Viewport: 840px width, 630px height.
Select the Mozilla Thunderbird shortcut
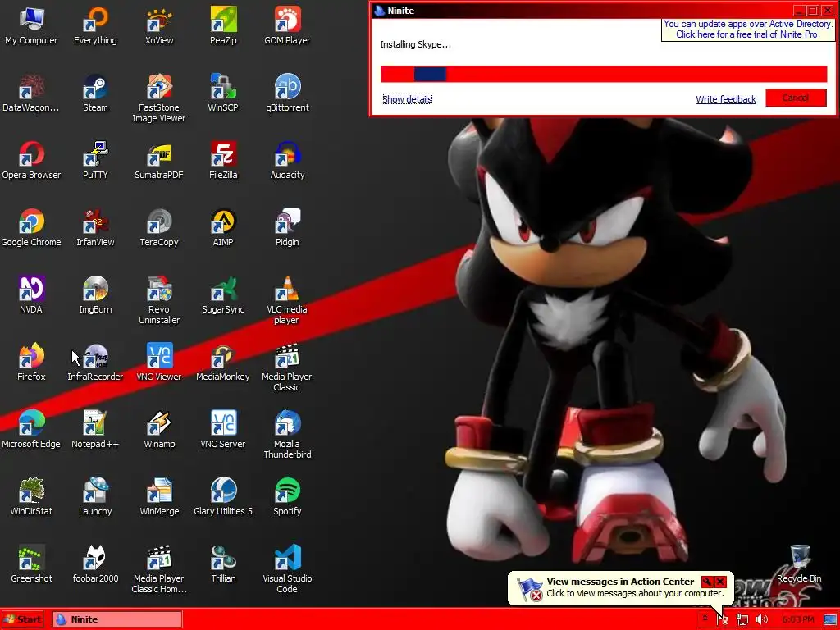pyautogui.click(x=287, y=435)
